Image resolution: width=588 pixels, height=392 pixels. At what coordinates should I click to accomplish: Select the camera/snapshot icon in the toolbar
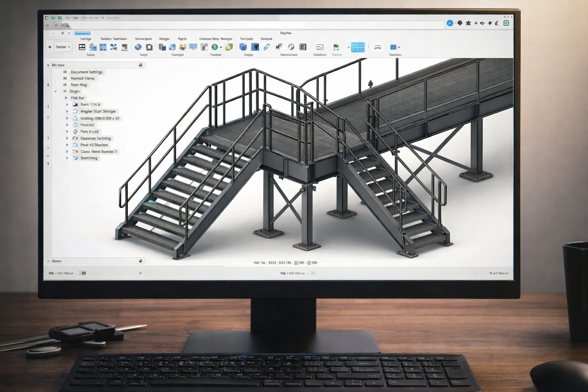click(x=320, y=48)
